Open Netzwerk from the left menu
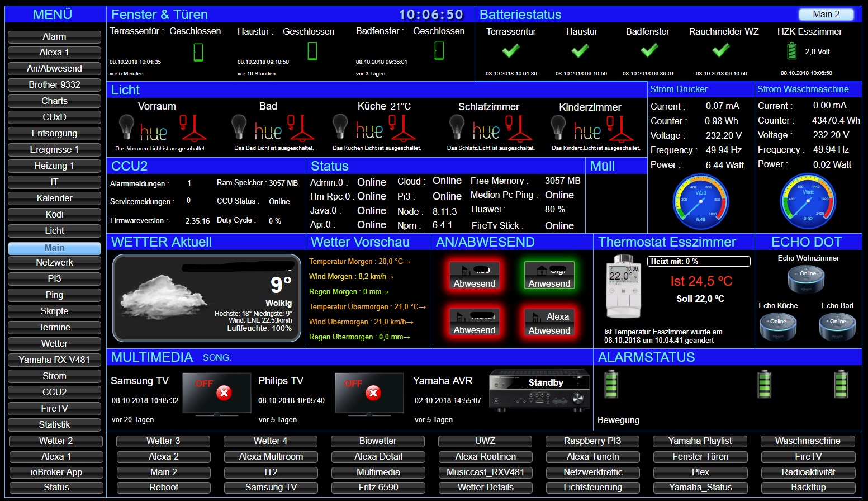Screen dimensions: 868x501 tap(54, 263)
